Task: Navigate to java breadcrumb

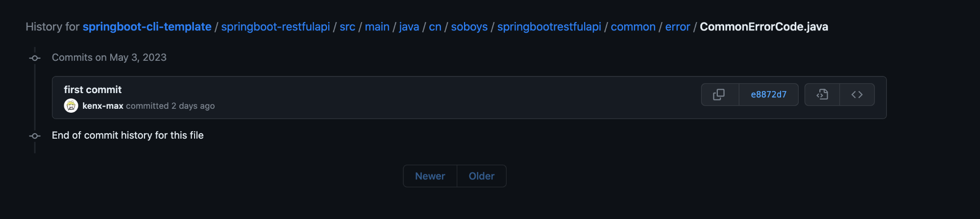Action: click(x=409, y=27)
